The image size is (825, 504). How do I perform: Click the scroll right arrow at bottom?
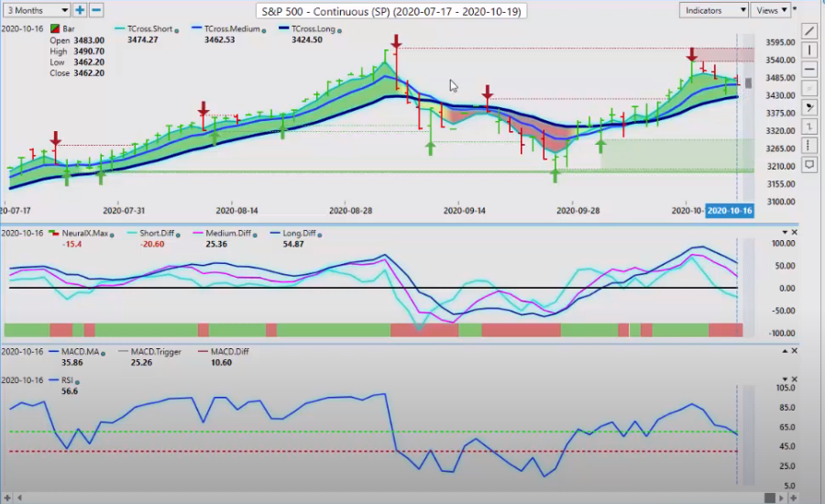(781, 498)
